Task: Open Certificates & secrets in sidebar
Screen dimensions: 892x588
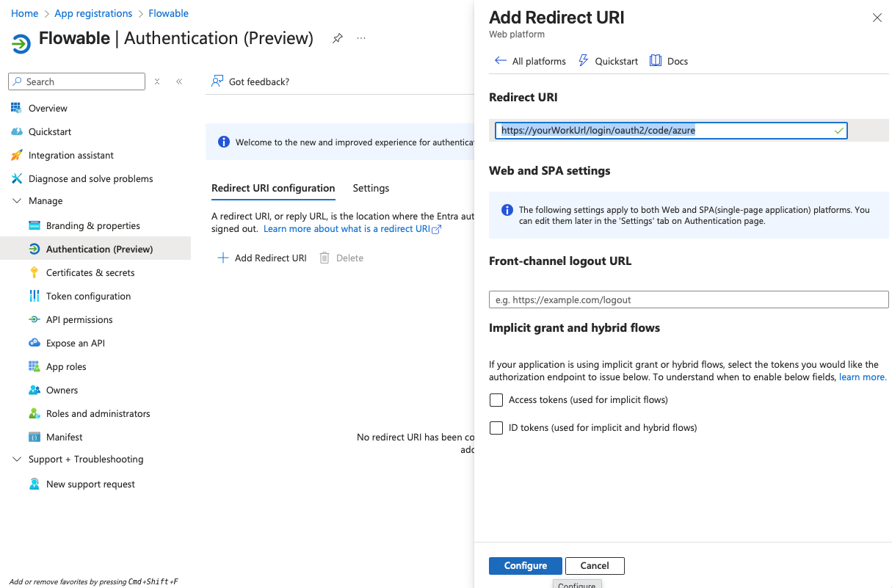Action: [x=90, y=272]
